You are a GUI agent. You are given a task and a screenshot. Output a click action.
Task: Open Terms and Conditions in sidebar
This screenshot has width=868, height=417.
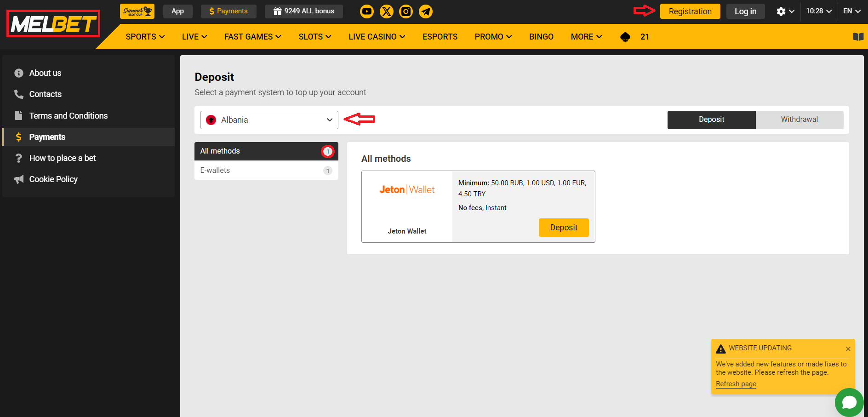coord(88,116)
